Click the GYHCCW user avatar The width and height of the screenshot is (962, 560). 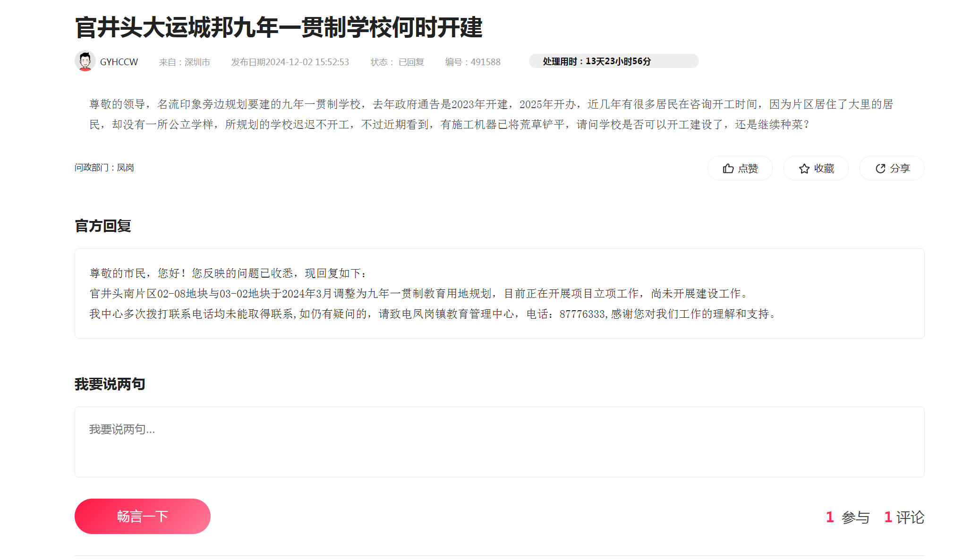click(85, 61)
